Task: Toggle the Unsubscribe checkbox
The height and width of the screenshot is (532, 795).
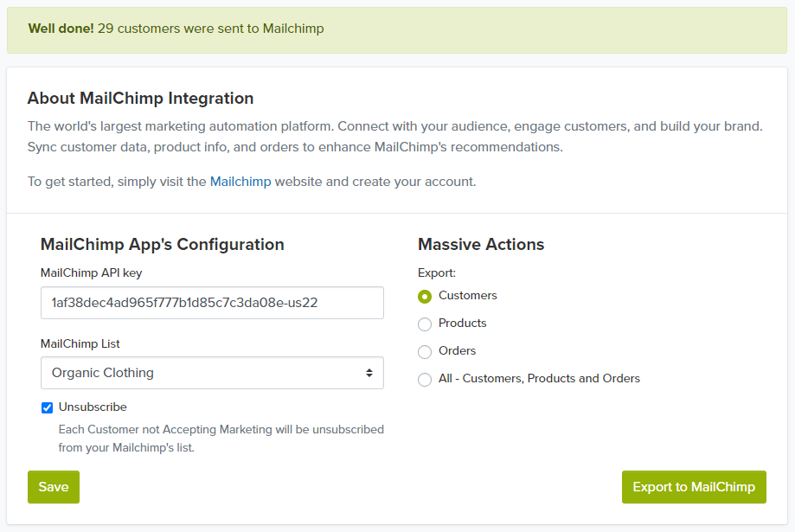Action: point(48,407)
